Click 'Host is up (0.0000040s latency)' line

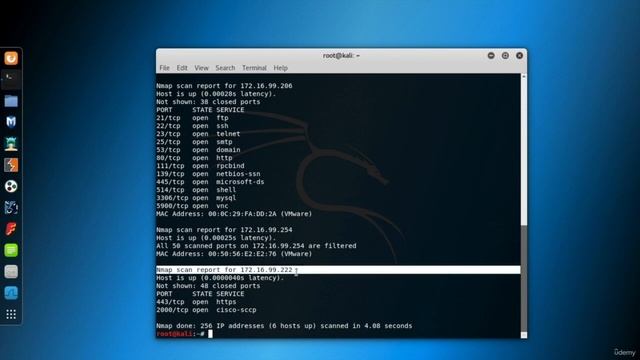coord(220,278)
